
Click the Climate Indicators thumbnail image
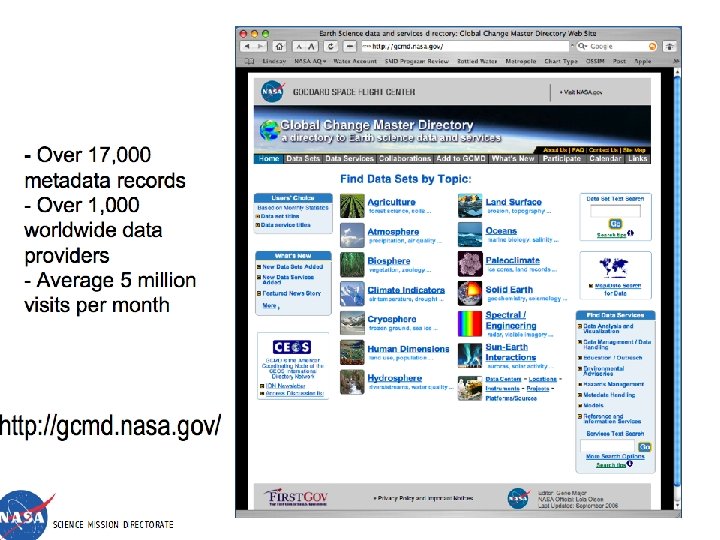click(352, 294)
